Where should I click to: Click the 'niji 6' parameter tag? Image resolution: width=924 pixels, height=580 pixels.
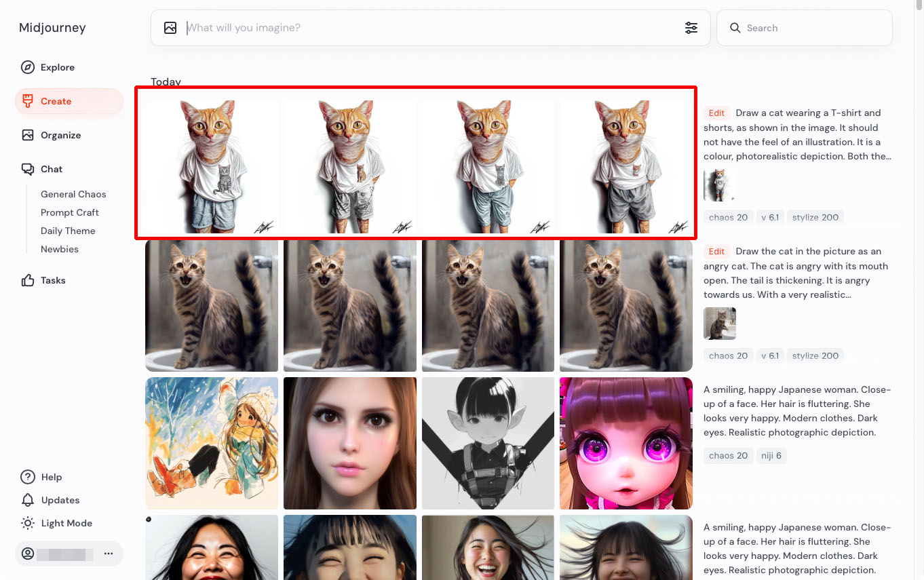[x=771, y=455]
